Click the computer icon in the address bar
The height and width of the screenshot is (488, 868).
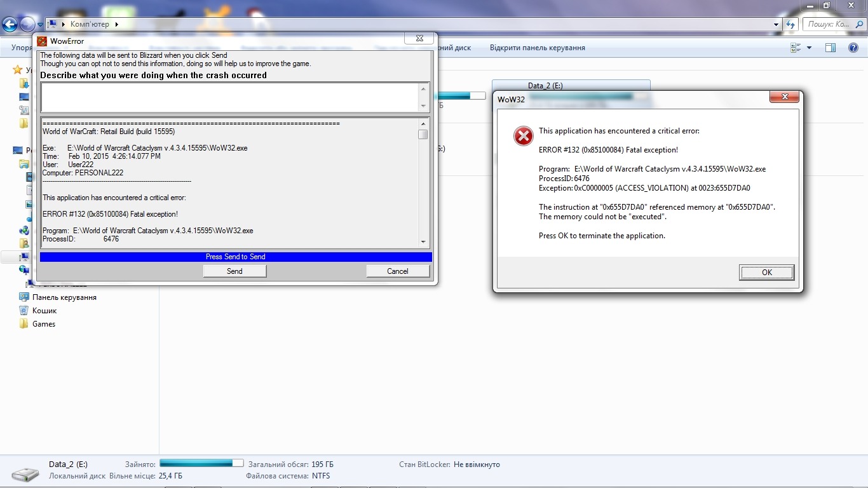click(53, 24)
